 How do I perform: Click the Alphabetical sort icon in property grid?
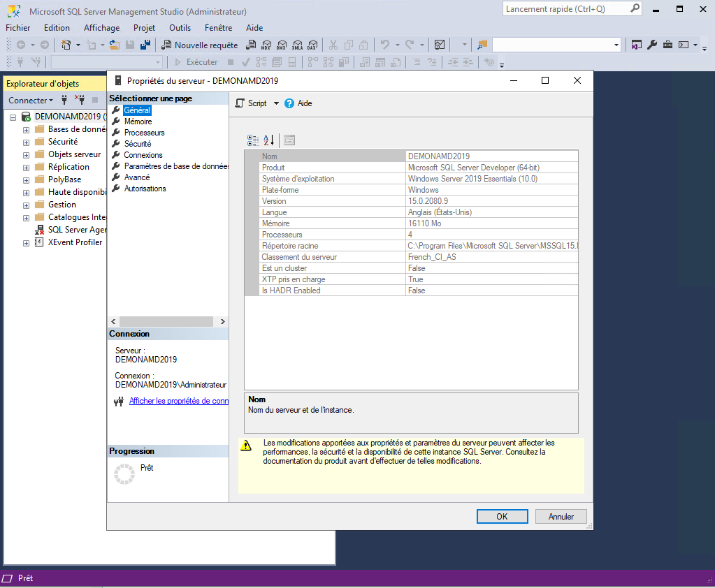[269, 140]
